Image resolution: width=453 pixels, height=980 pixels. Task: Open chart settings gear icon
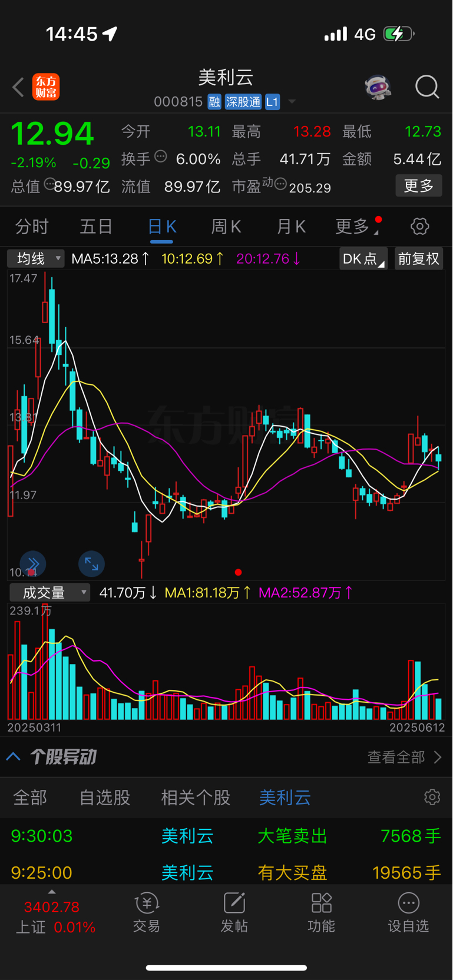(419, 226)
